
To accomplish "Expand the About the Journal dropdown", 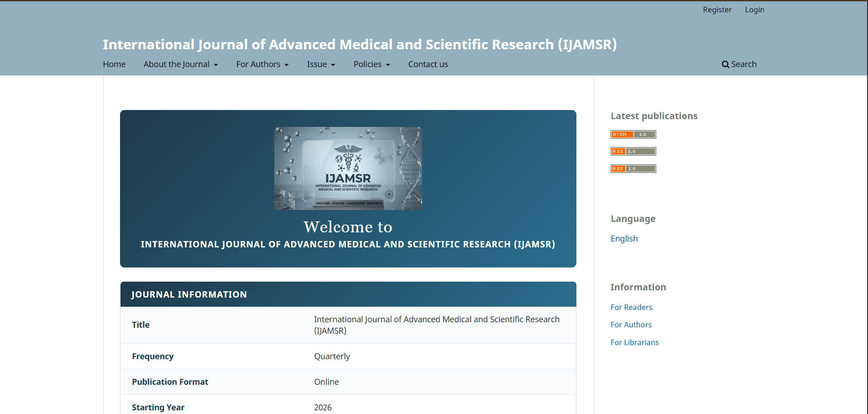I will (181, 64).
